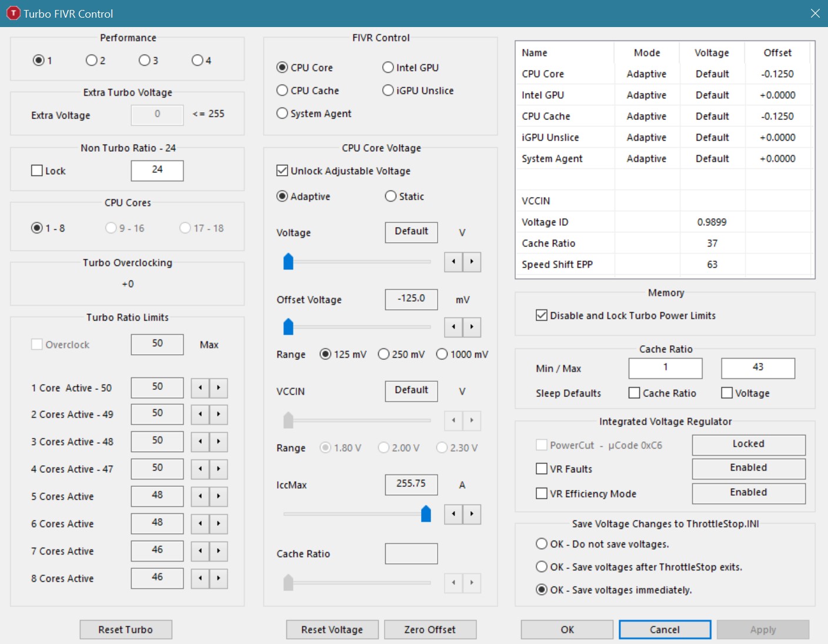Click the Offset Voltage slider handle
Viewport: 828px width, 644px height.
coord(288,327)
